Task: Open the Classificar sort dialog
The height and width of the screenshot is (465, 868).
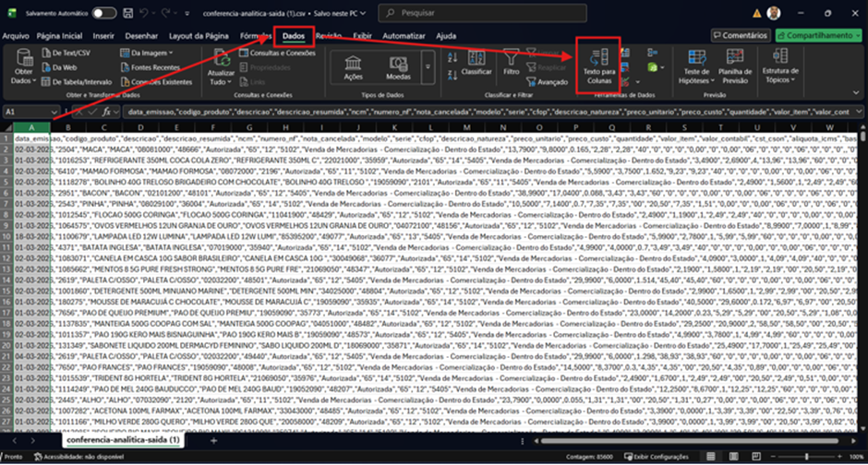Action: coord(476,62)
